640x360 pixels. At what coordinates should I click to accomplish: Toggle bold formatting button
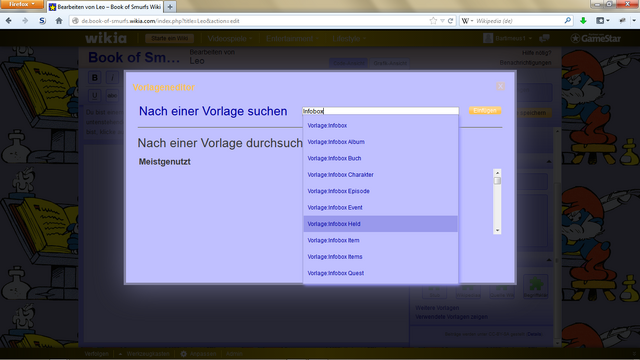pyautogui.click(x=95, y=78)
